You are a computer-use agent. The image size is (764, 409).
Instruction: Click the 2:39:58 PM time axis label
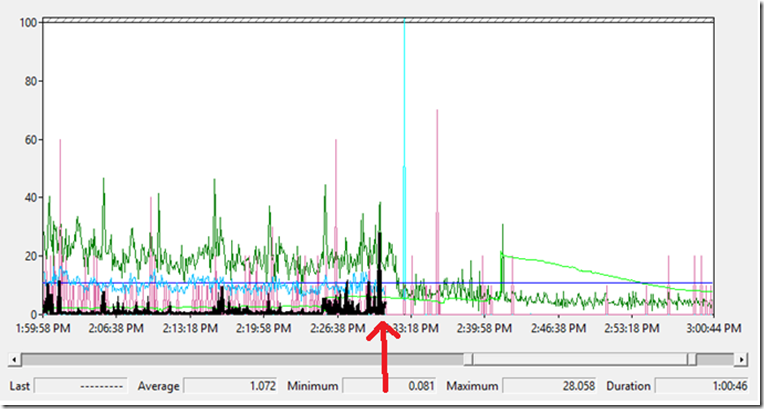(485, 329)
